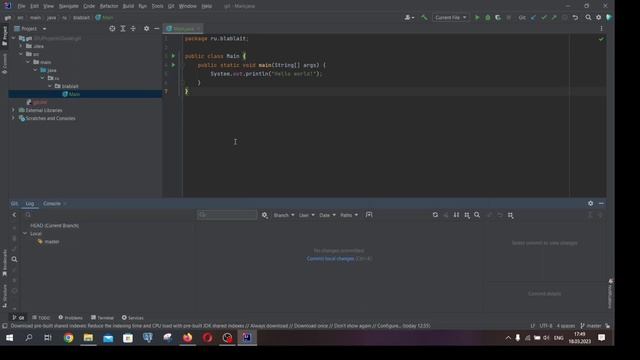
Task: Hide the Project panel with the minus icon
Action: [x=157, y=29]
